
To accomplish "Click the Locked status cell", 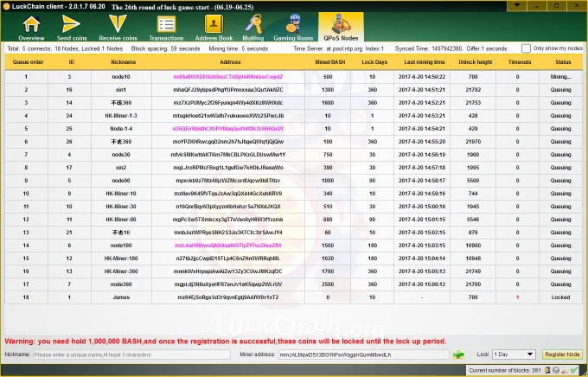I will (560, 297).
